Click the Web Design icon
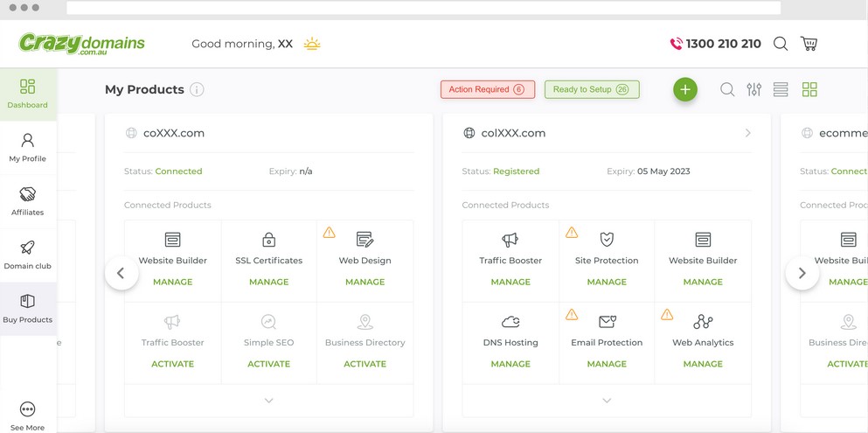This screenshot has height=433, width=868. point(365,240)
